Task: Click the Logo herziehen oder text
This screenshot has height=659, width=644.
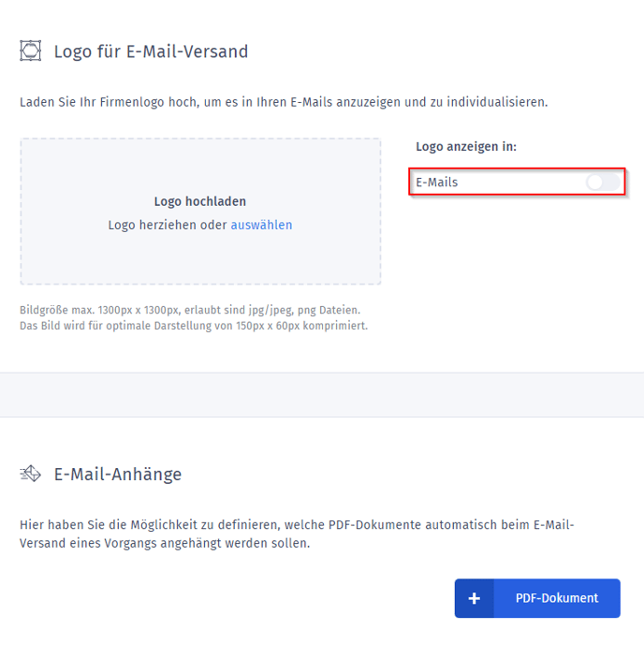Action: [168, 225]
